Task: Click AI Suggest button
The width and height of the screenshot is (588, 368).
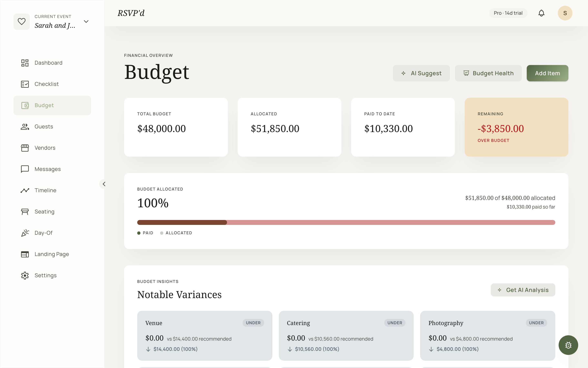Action: 421,73
